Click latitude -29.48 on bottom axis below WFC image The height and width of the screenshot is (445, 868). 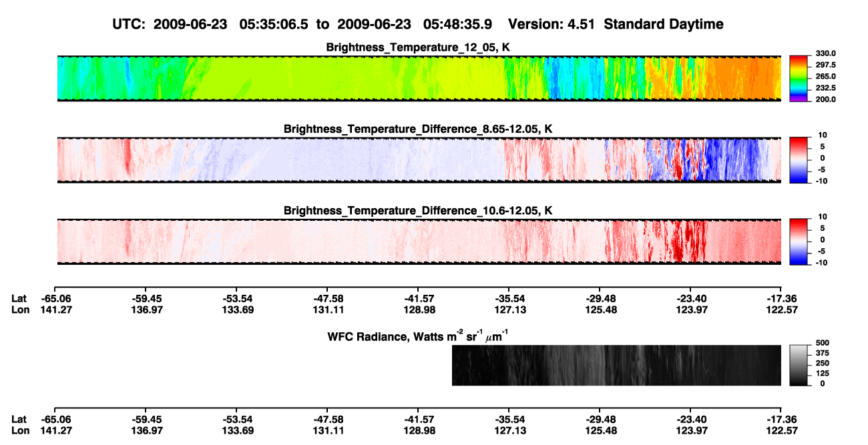click(601, 419)
